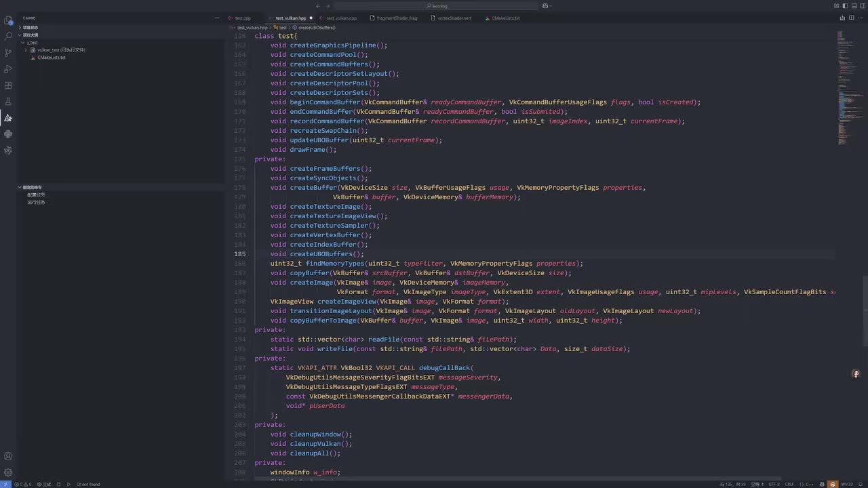This screenshot has width=868, height=488.
Task: Open the Manage settings gear
Action: tap(8, 472)
